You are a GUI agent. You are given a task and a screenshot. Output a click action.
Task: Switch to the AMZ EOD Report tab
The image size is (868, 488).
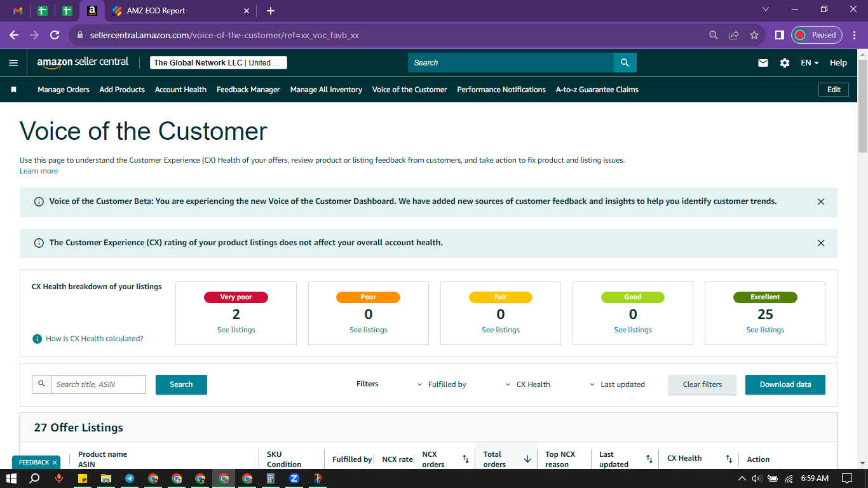coord(181,11)
